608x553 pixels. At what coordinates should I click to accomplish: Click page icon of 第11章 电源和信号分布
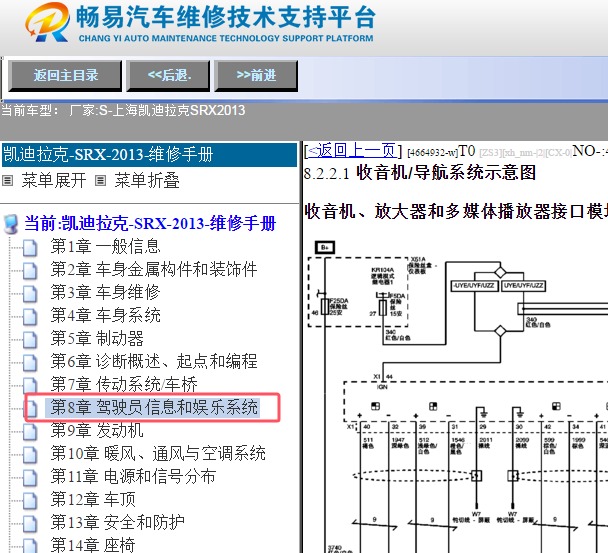30,477
